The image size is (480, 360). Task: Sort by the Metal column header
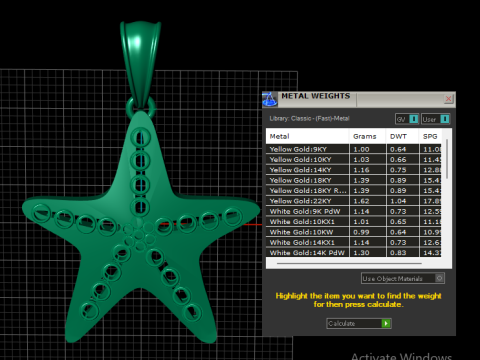pos(307,136)
